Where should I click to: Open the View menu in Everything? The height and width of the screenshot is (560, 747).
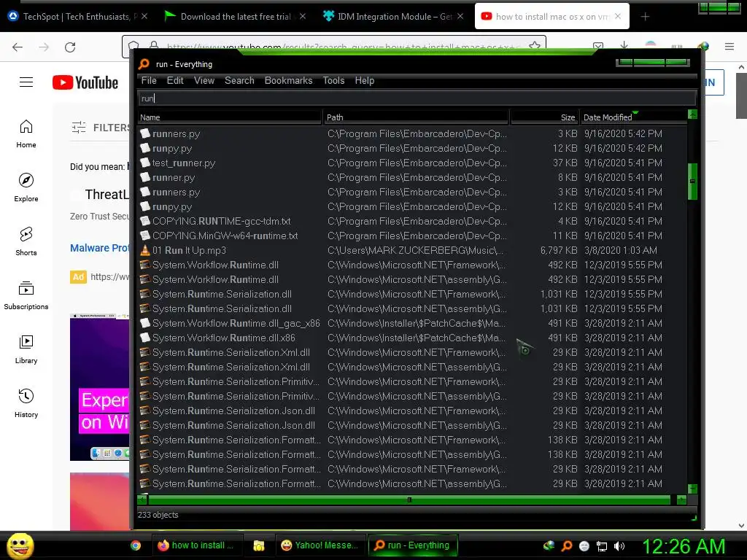(x=204, y=80)
